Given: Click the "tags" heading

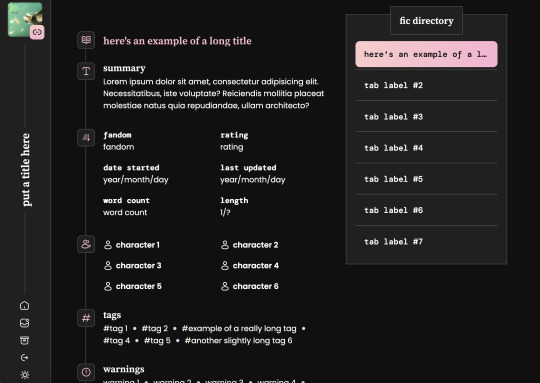Looking at the screenshot, I should click(x=112, y=315).
